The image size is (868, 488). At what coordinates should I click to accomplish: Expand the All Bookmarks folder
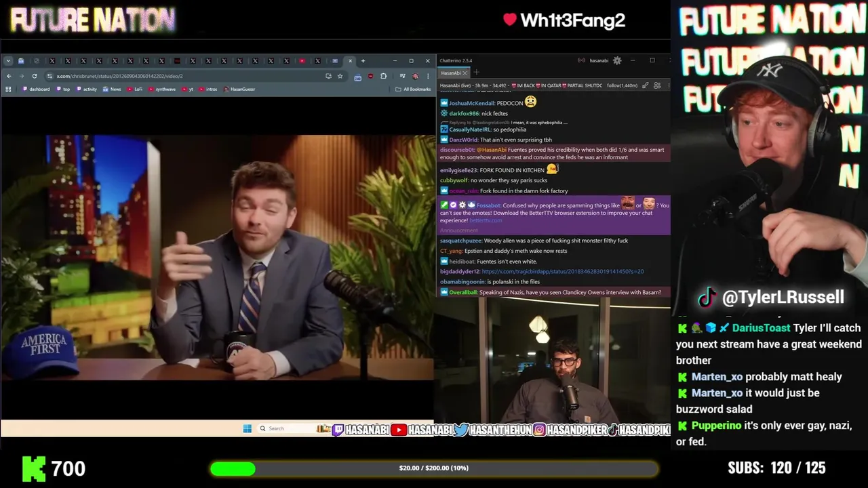(413, 89)
